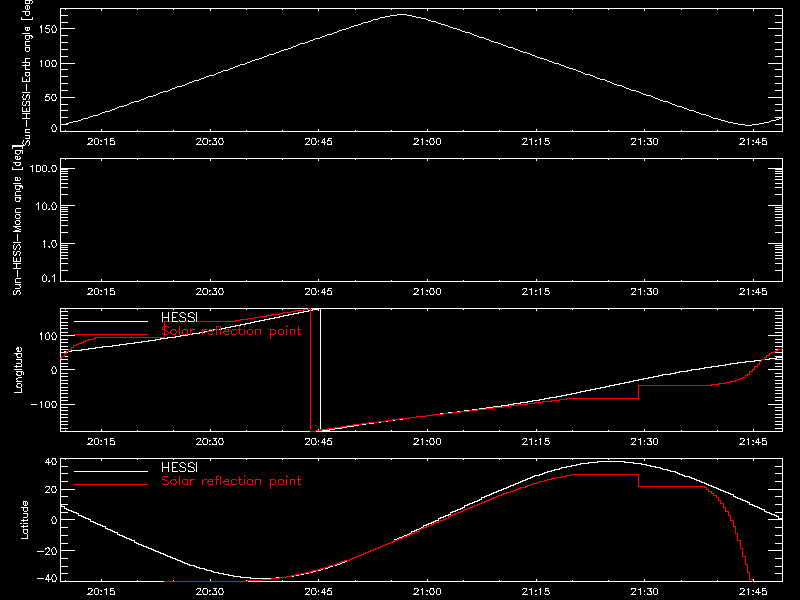800x600 pixels.
Task: Click 21:30 time label under Longitude plot
Action: (x=644, y=441)
